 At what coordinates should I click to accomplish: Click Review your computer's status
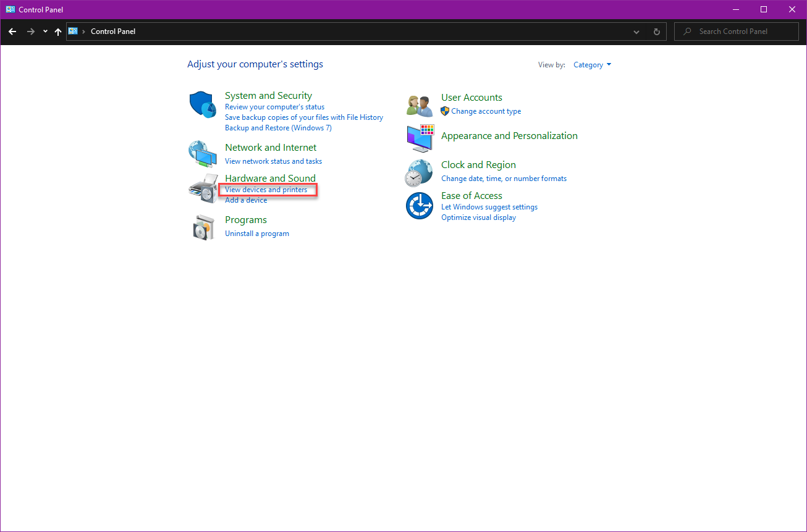tap(274, 107)
